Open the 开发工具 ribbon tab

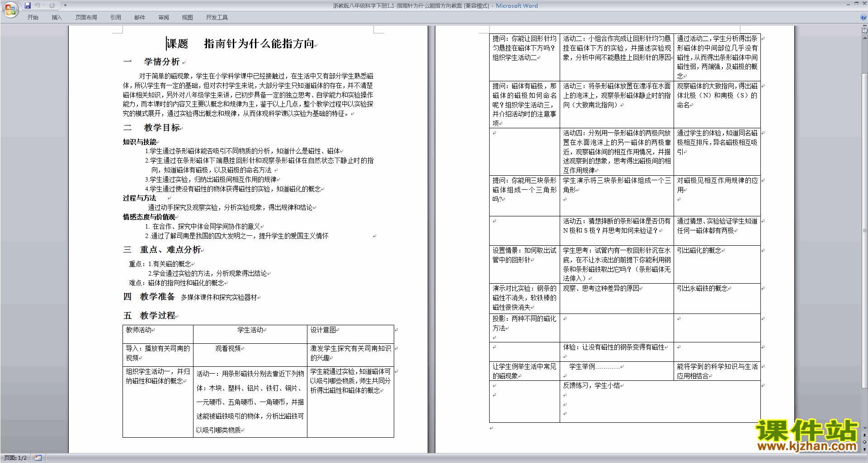click(x=217, y=17)
